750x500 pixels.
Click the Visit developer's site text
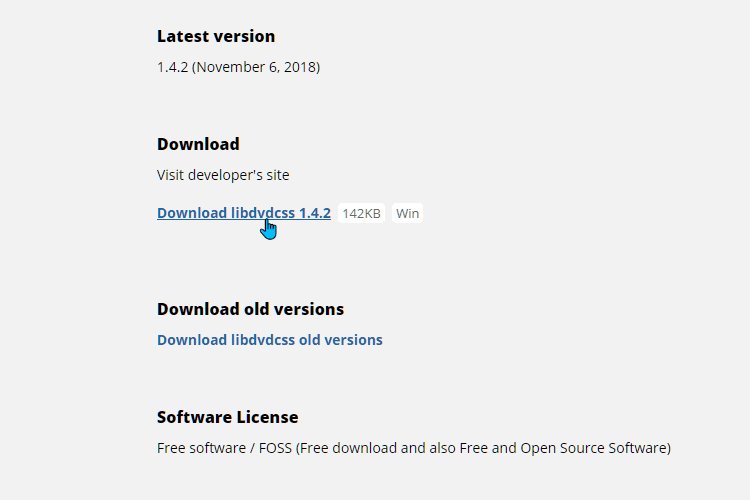(223, 175)
